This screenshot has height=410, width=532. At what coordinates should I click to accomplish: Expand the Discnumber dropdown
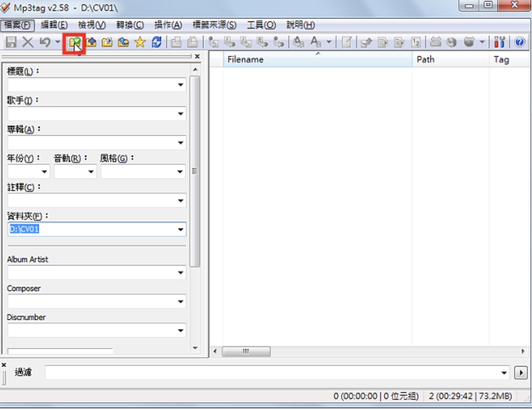click(181, 330)
